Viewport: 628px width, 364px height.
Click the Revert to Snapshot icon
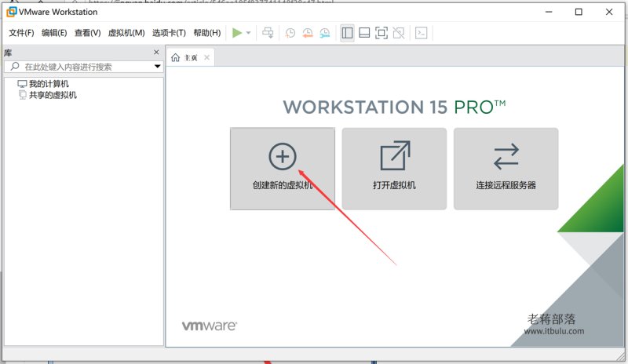[x=308, y=33]
